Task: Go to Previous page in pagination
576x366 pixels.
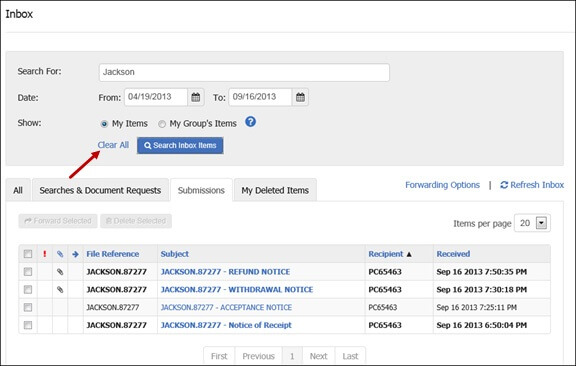Action: pyautogui.click(x=259, y=356)
